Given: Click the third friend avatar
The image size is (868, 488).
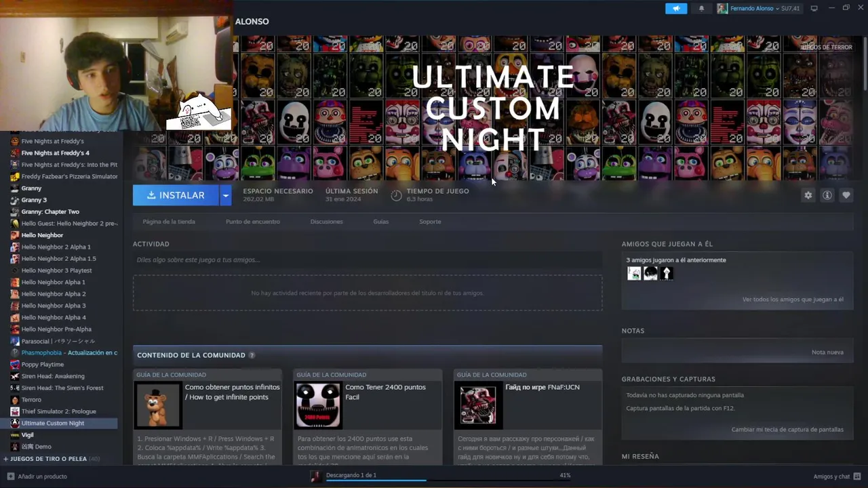Looking at the screenshot, I should tap(667, 273).
